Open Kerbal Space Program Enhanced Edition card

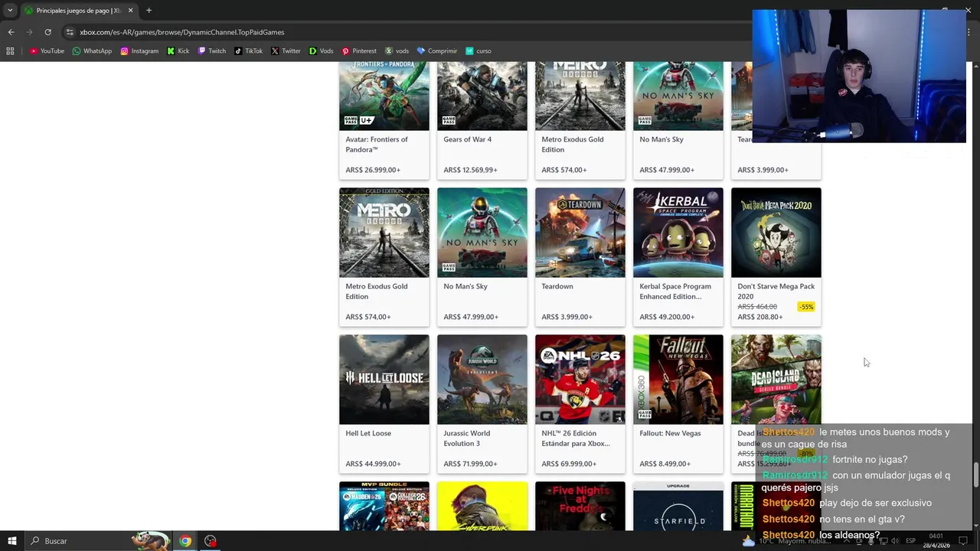click(678, 257)
